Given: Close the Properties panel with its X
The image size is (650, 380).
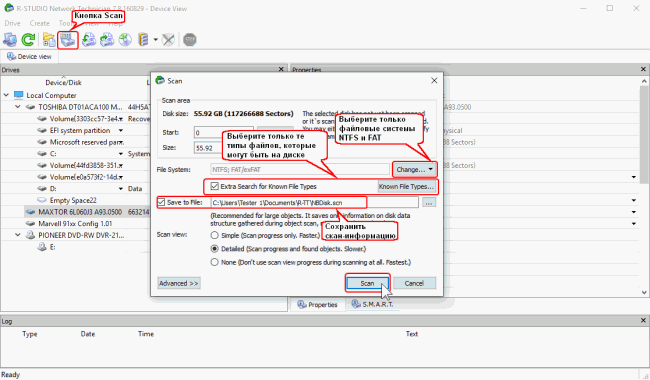Looking at the screenshot, I should click(x=643, y=69).
